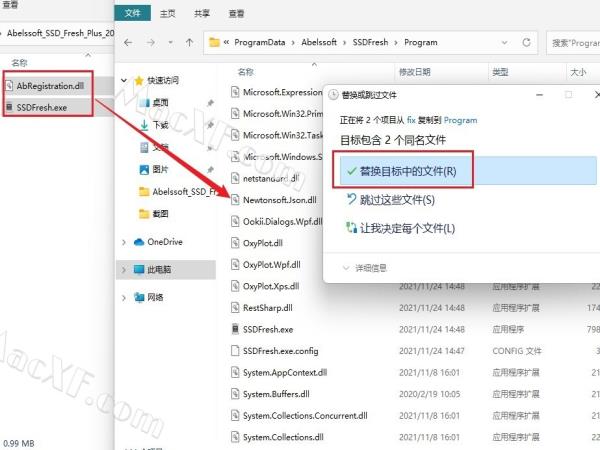Expand 详细信息 in the replace dialog
This screenshot has height=450, width=600.
coord(348,267)
